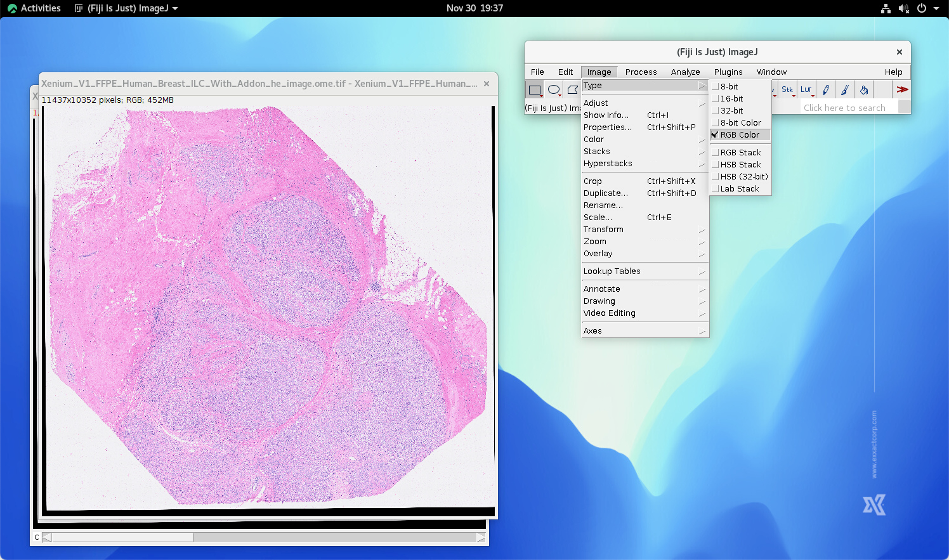Check the HSB Stack type option
This screenshot has width=949, height=560.
pyautogui.click(x=740, y=164)
